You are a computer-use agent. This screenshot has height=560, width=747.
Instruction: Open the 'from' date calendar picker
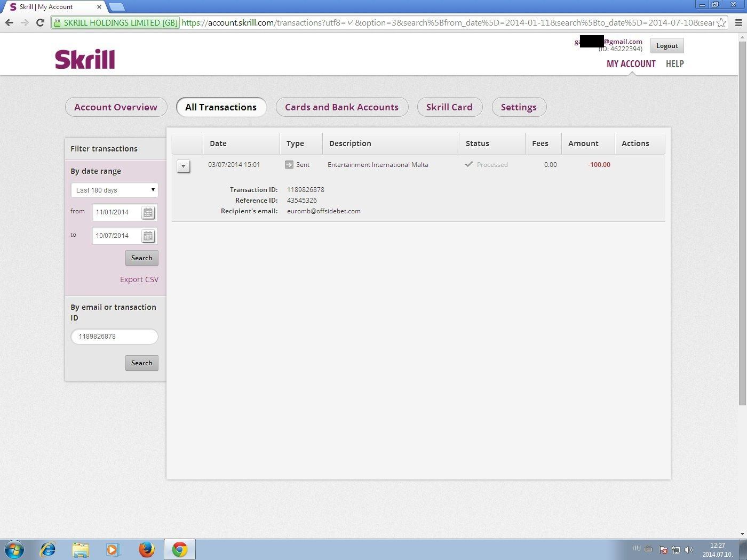click(148, 212)
